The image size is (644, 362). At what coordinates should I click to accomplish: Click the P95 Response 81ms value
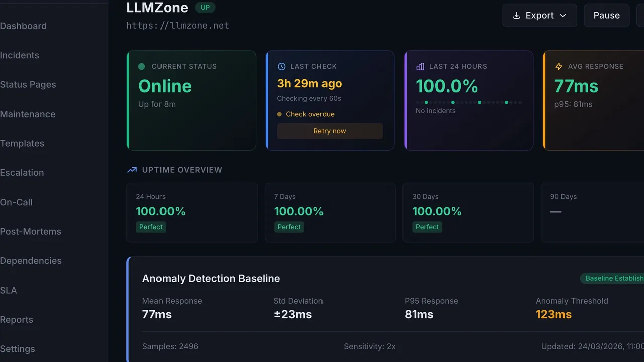[419, 315]
